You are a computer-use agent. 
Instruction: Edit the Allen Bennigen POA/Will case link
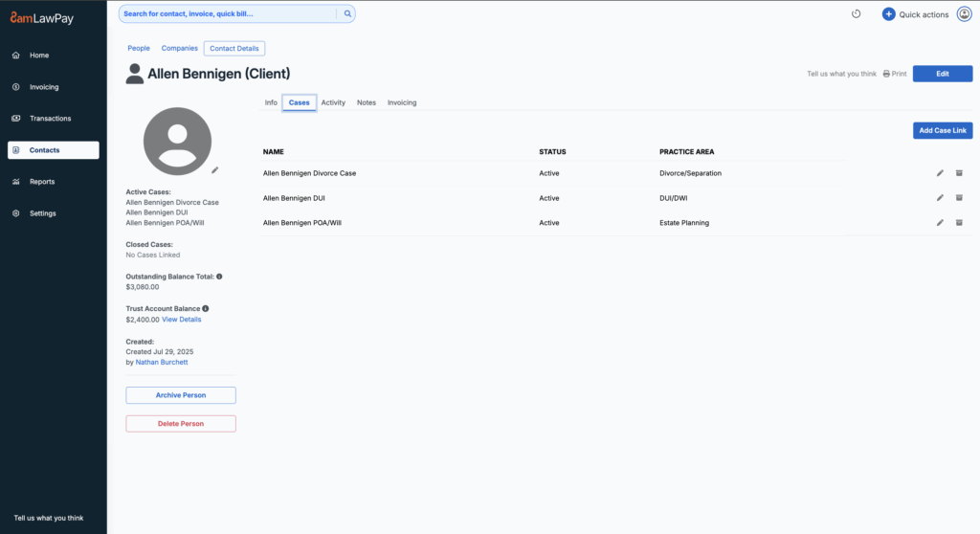940,223
